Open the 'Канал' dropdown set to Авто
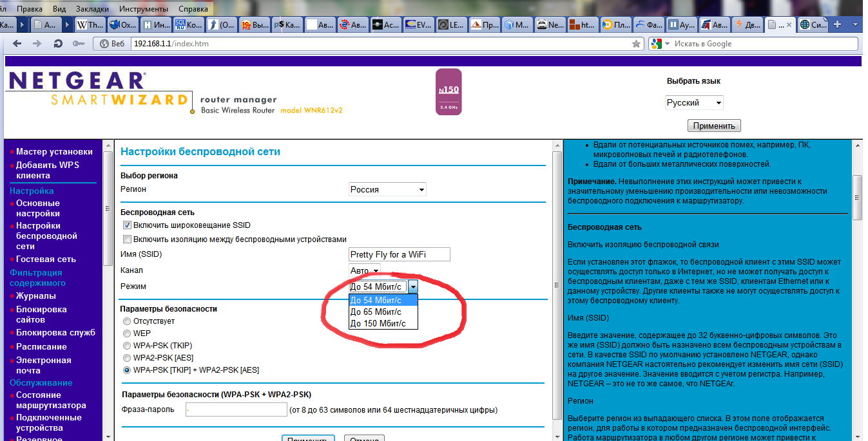The image size is (868, 441). (x=365, y=270)
